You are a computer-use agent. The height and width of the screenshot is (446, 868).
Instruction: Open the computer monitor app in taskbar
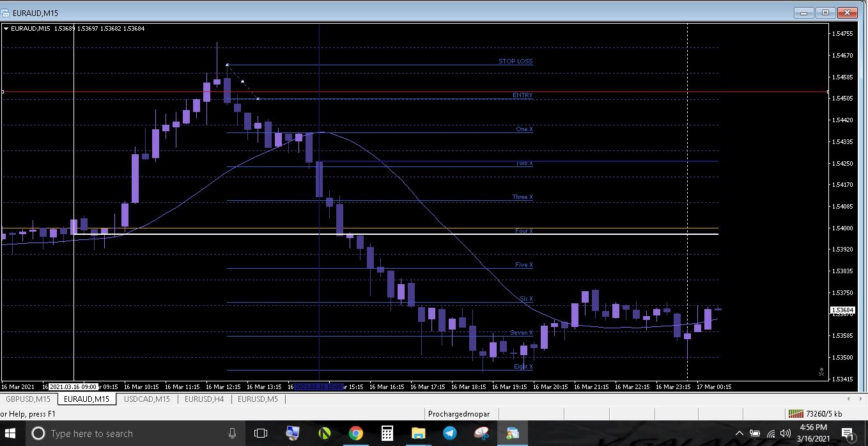293,433
